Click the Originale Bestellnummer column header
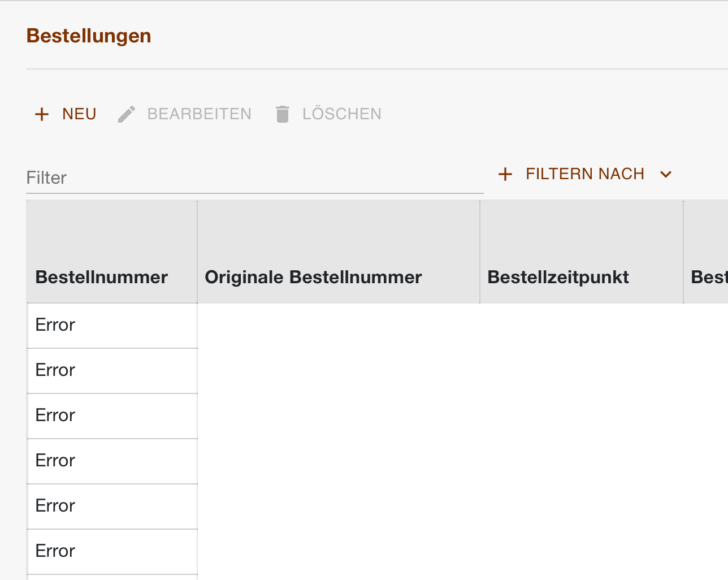Screen dimensions: 728x580 pos(313,277)
